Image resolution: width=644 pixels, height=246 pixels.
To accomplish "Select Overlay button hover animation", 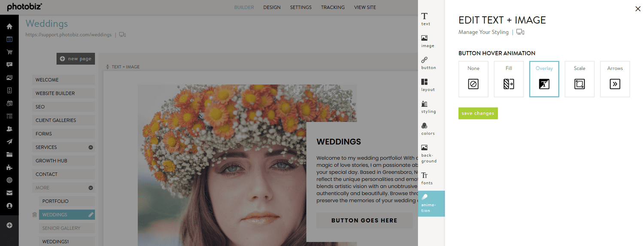I will point(544,79).
